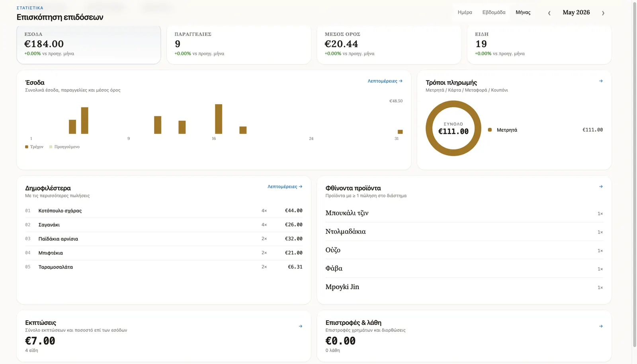
Task: Open Λεπτομέρειες link in Έσοδα chart
Action: (385, 81)
